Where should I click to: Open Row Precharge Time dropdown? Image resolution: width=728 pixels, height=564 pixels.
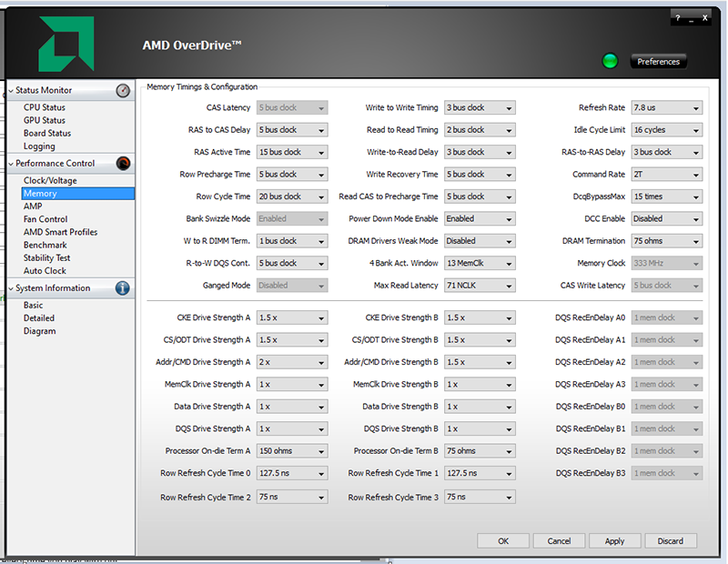292,175
